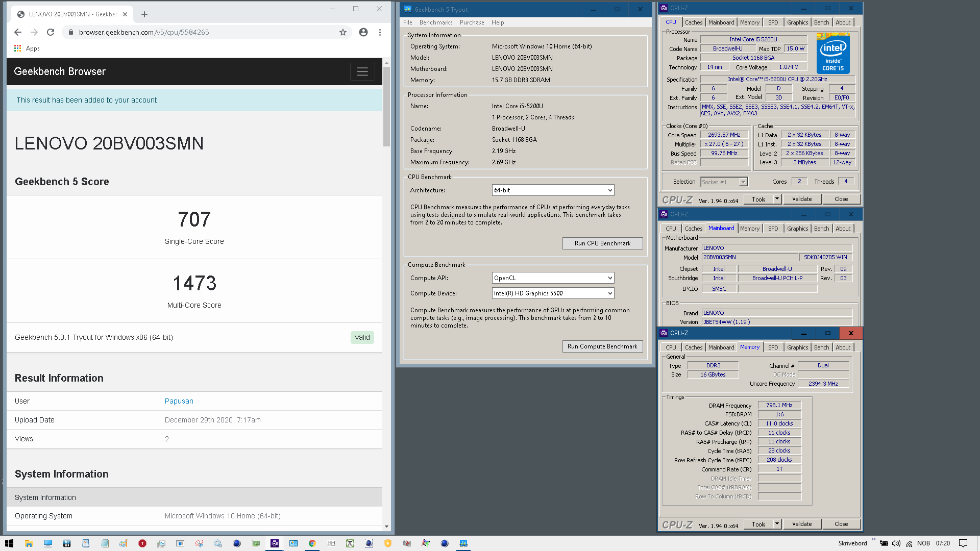The height and width of the screenshot is (551, 980).
Task: Open the Benchmarks menu in Geekbench
Action: (x=436, y=22)
